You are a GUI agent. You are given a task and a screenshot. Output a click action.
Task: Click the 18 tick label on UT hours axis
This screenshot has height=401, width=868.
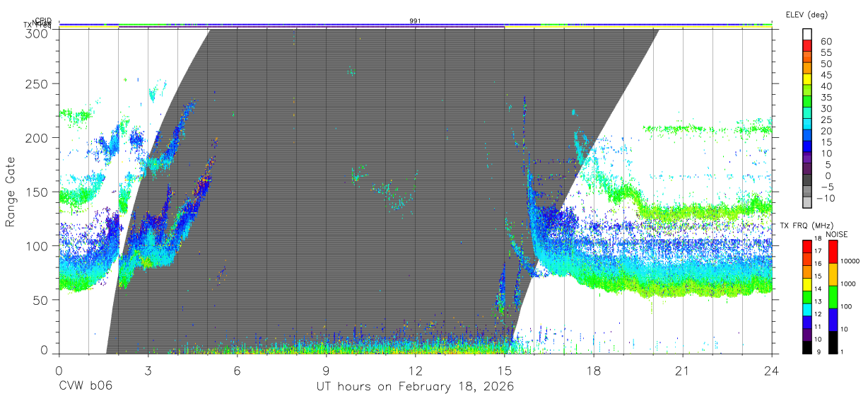pyautogui.click(x=594, y=370)
